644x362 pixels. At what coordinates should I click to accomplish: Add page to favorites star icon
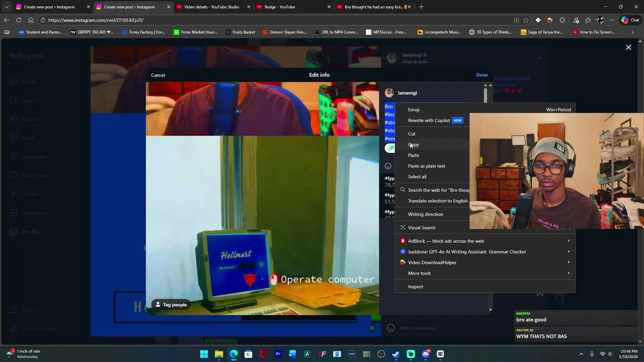[526, 20]
